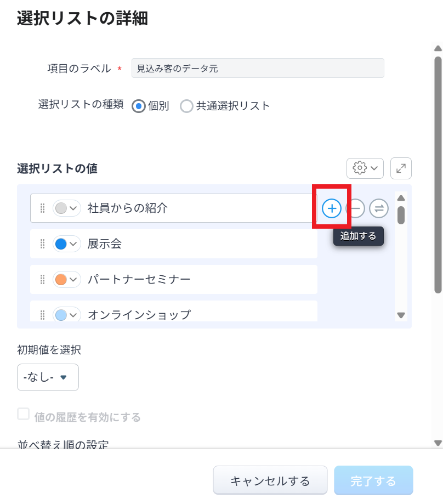Click the 項目のラベル input field

click(258, 69)
